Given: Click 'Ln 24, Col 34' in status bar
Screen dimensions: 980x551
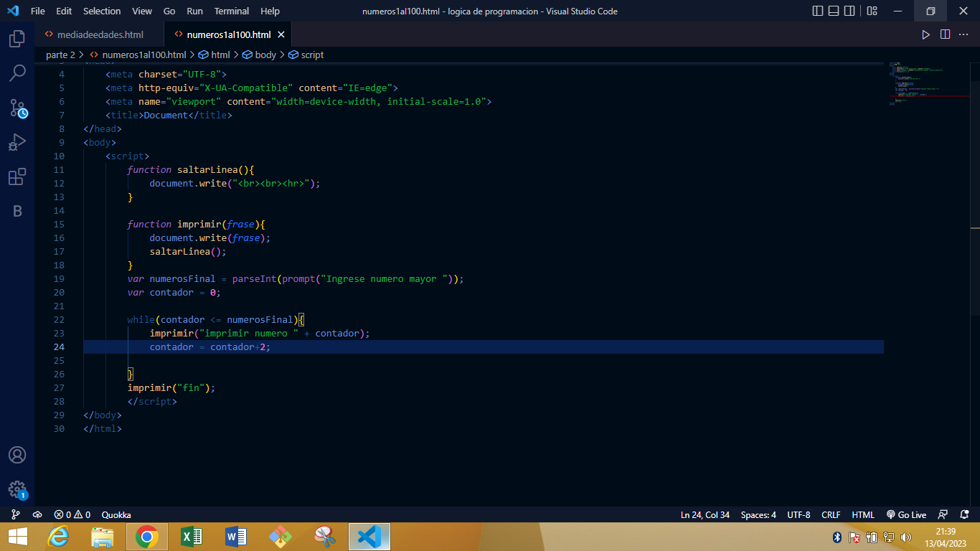Looking at the screenshot, I should 705,514.
